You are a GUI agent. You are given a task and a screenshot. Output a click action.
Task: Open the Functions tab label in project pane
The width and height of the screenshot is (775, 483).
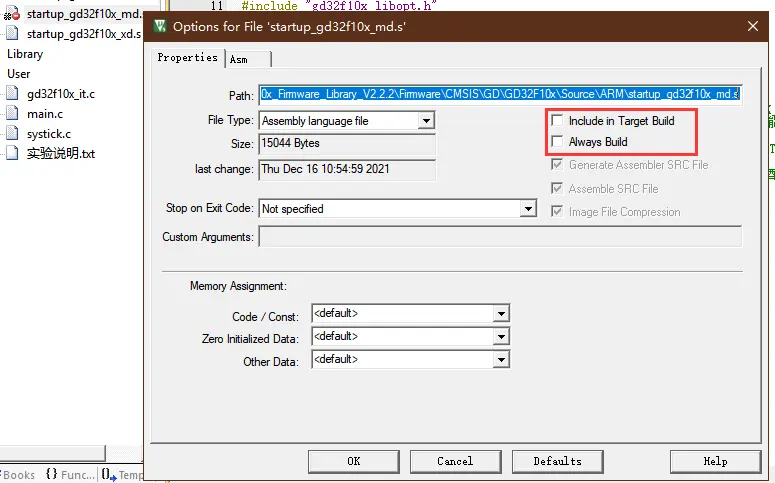78,475
